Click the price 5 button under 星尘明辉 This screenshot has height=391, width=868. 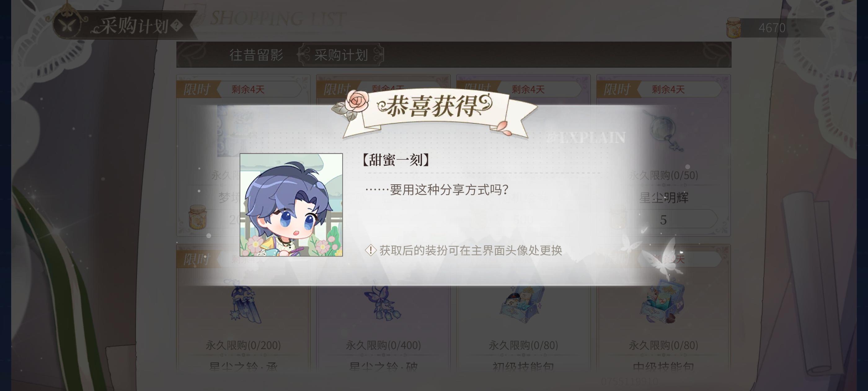point(663,220)
